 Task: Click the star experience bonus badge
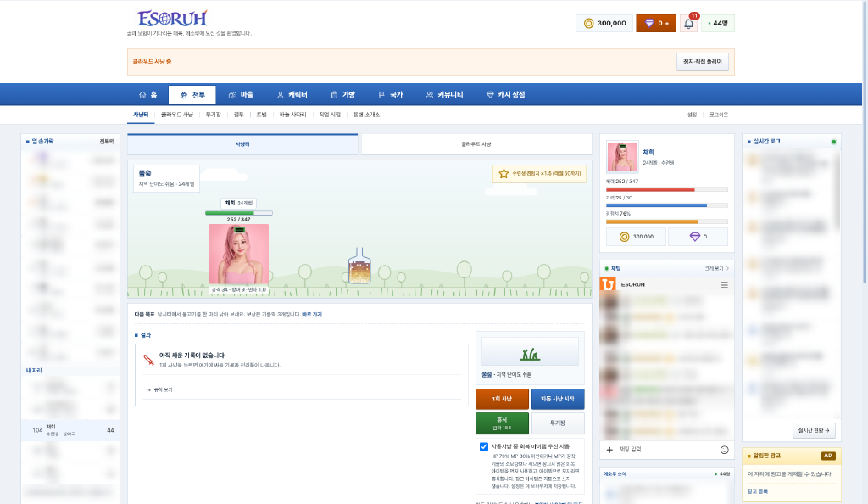tap(539, 173)
